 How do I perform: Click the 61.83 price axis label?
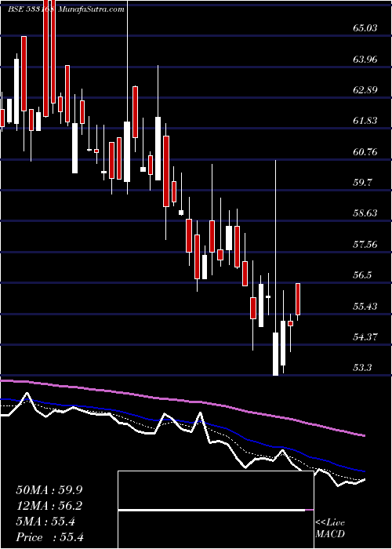click(x=365, y=121)
